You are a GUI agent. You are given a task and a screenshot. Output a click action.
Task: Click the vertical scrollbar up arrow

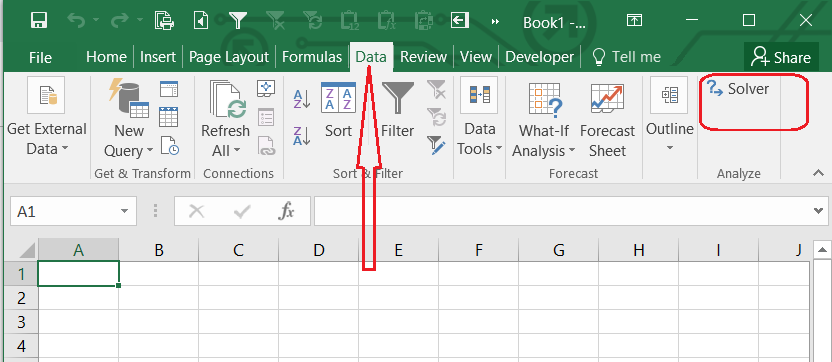[822, 249]
